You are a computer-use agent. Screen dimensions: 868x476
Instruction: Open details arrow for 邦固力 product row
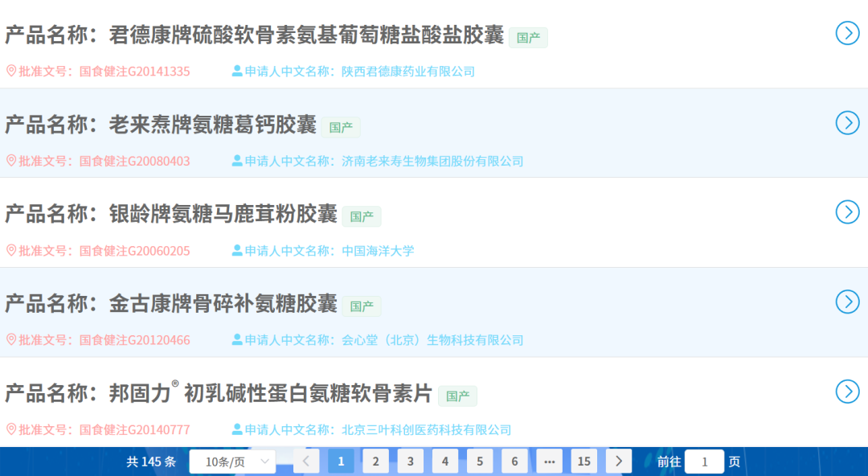pos(848,392)
